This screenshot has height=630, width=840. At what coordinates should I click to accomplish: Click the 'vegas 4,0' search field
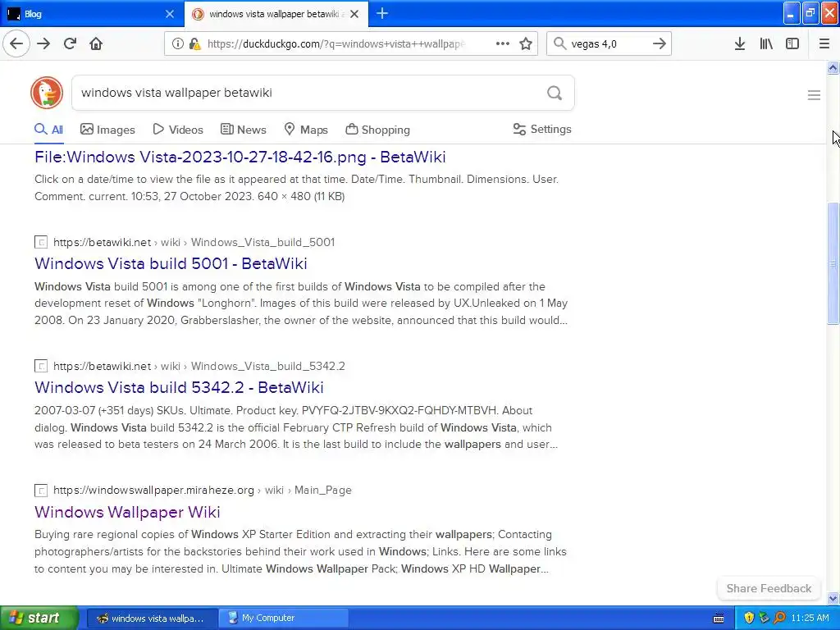point(609,43)
